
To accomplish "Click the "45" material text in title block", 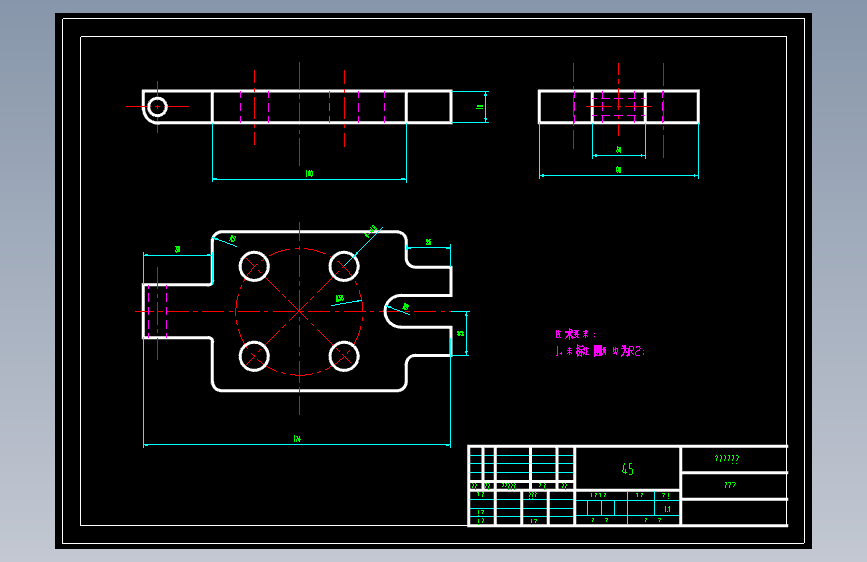I will click(628, 469).
